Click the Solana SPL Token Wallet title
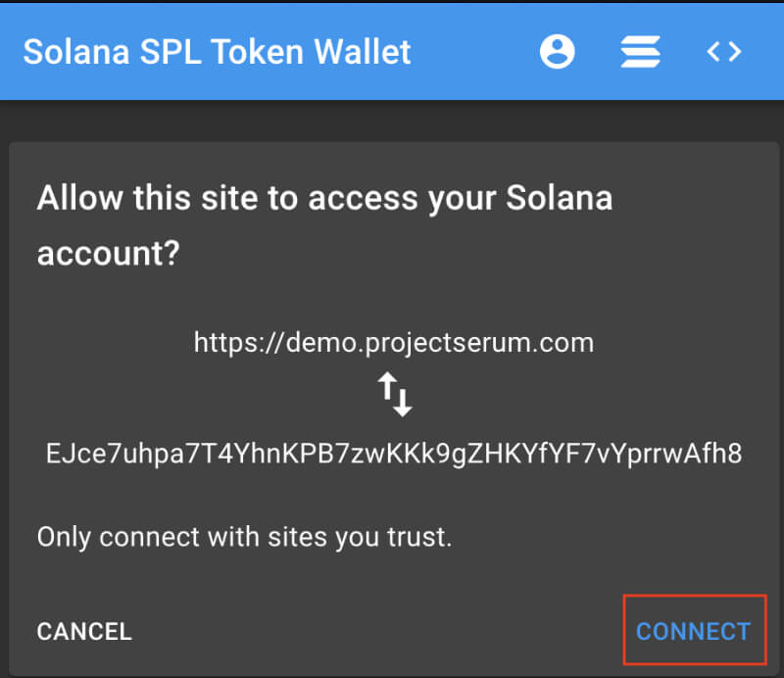 pos(217,52)
